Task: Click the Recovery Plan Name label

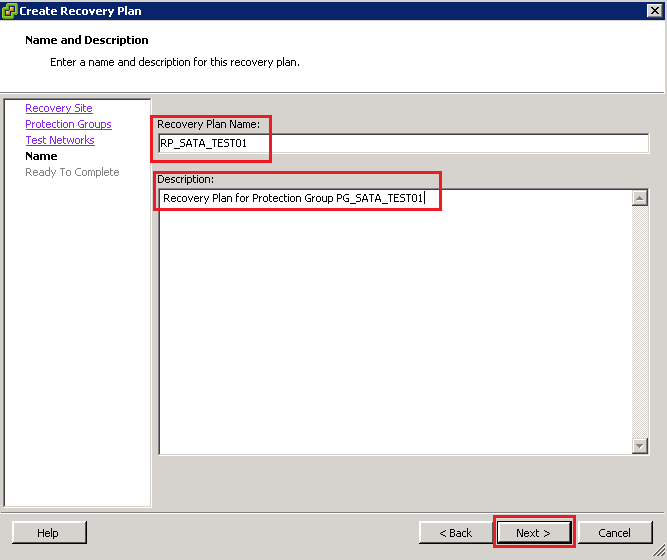Action: point(209,124)
